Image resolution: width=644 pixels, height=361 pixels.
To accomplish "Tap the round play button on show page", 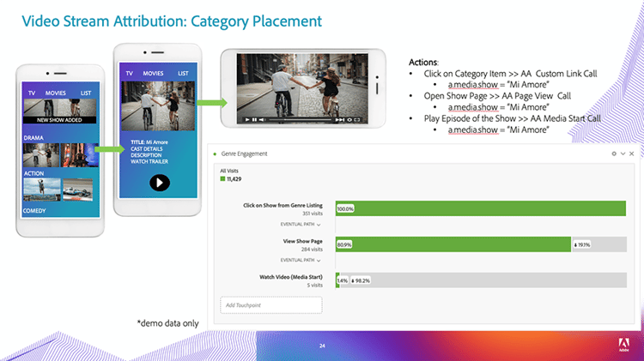I will click(x=160, y=183).
